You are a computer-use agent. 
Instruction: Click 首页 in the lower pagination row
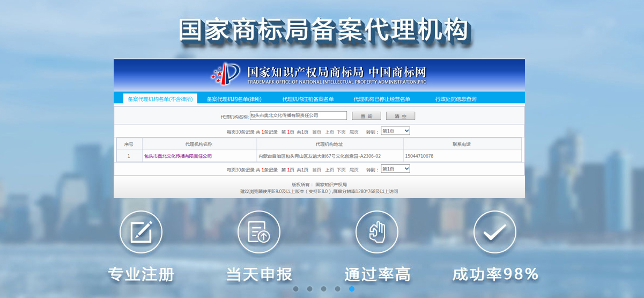[x=317, y=170]
